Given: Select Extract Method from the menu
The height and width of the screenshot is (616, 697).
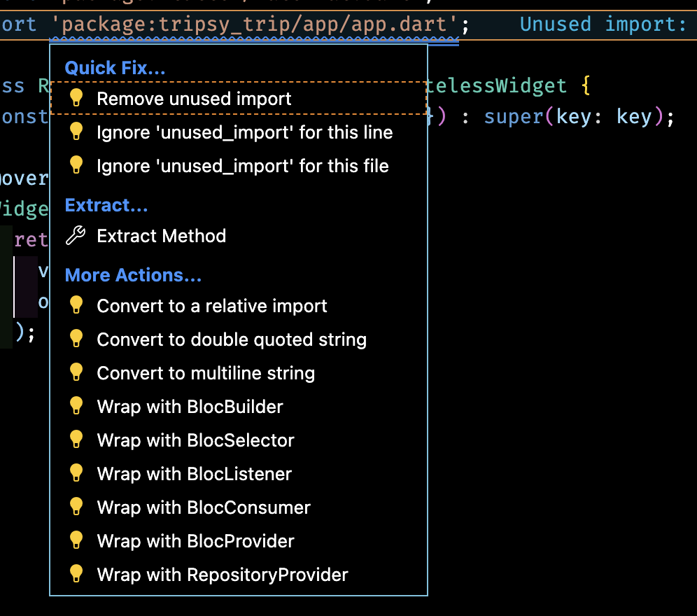Looking at the screenshot, I should 161,235.
